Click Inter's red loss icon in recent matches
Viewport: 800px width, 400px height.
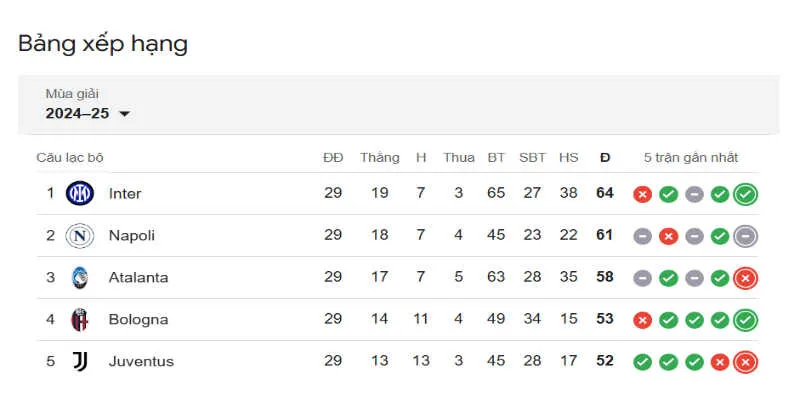pos(642,194)
